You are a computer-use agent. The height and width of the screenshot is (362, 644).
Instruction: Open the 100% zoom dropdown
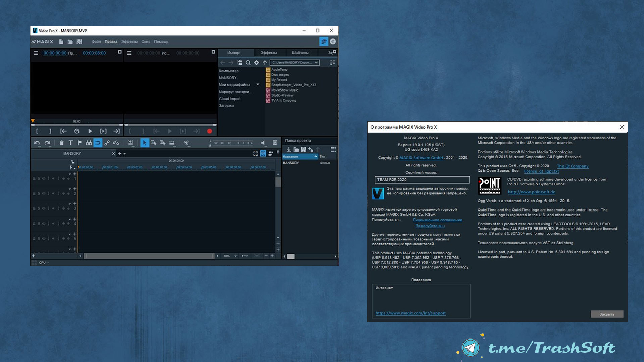coord(235,256)
